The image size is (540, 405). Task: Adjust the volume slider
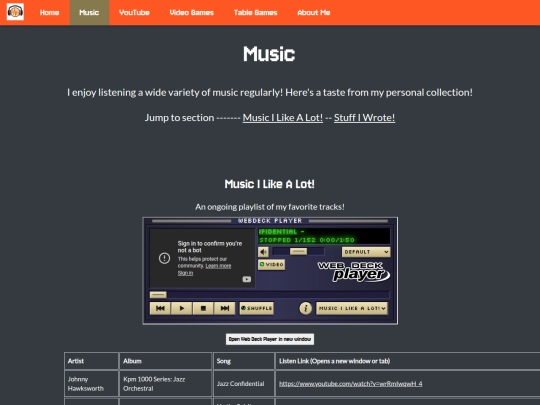point(298,252)
